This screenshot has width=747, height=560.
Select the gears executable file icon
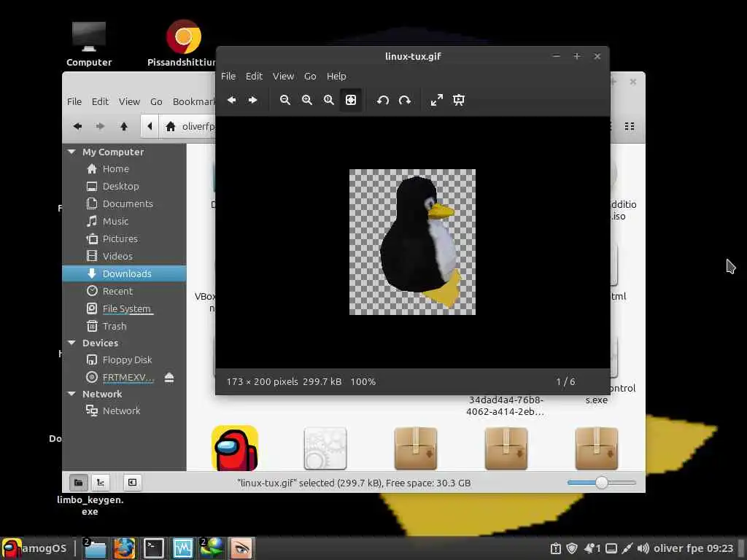click(325, 448)
